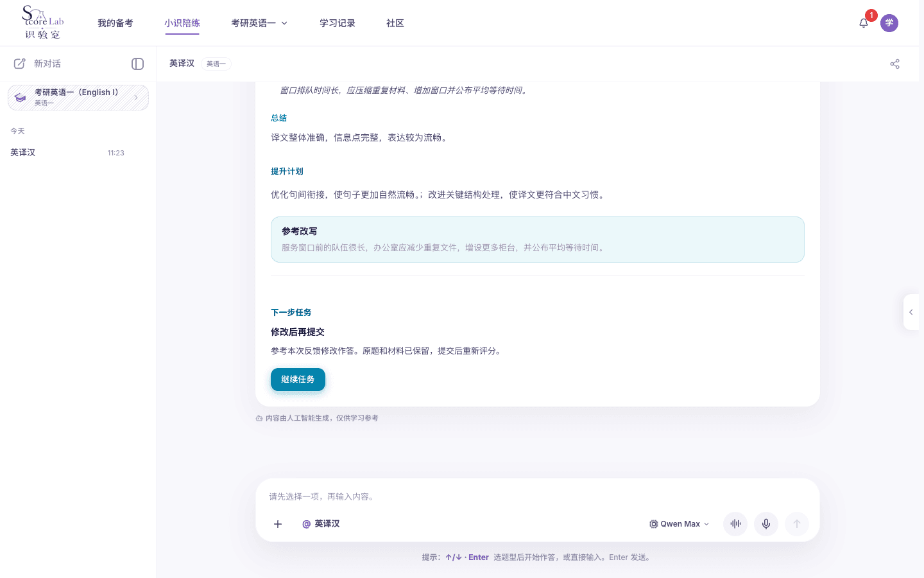Image resolution: width=924 pixels, height=578 pixels.
Task: Click the 11:23 timestamp in history
Action: (x=116, y=153)
